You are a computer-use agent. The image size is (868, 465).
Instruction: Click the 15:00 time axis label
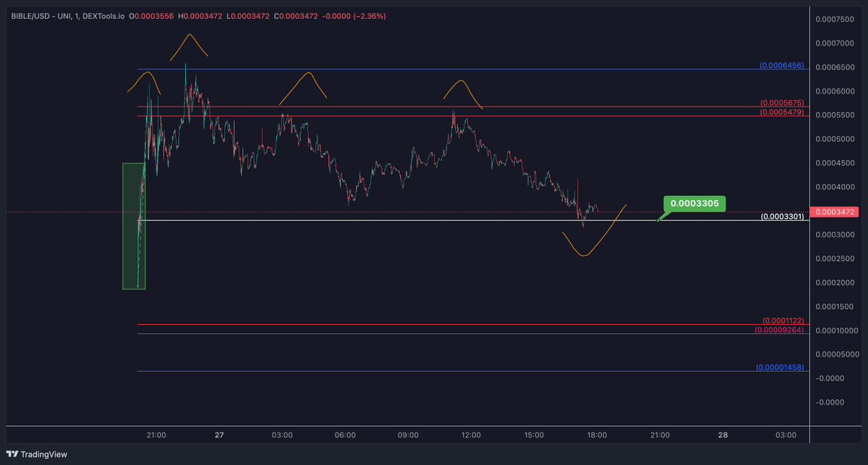click(534, 435)
